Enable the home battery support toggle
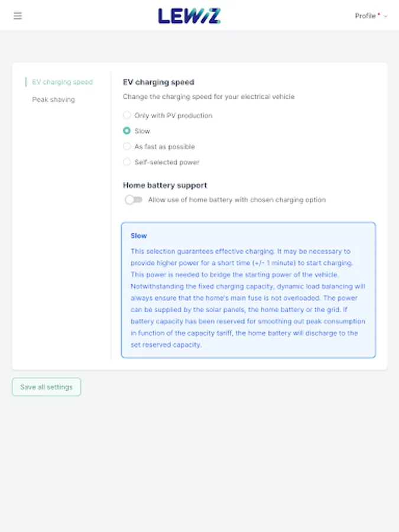Viewport: 399px width, 532px height. pos(134,200)
